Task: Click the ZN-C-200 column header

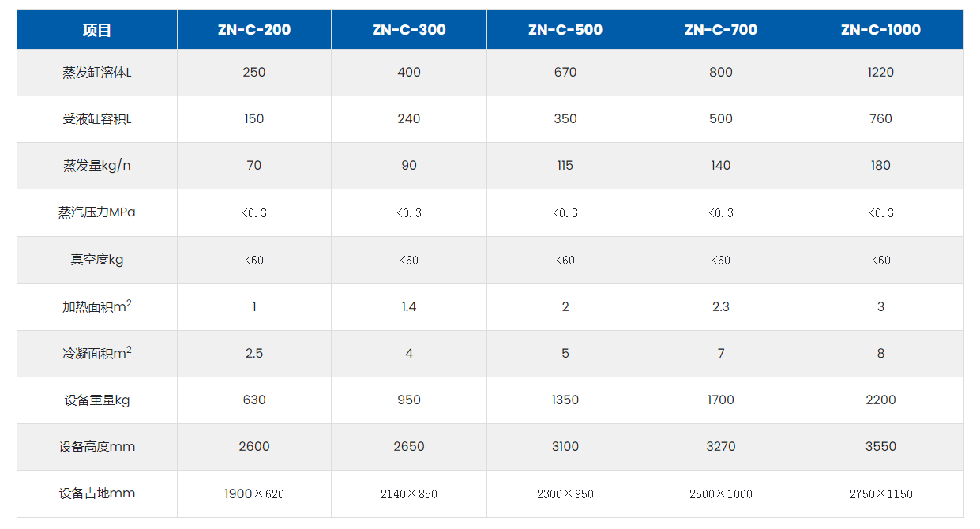Action: coord(254,30)
